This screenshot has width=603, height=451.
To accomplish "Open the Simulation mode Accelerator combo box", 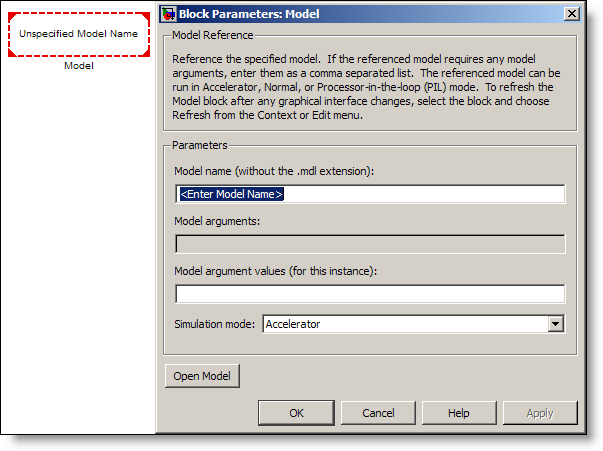I will (405, 324).
